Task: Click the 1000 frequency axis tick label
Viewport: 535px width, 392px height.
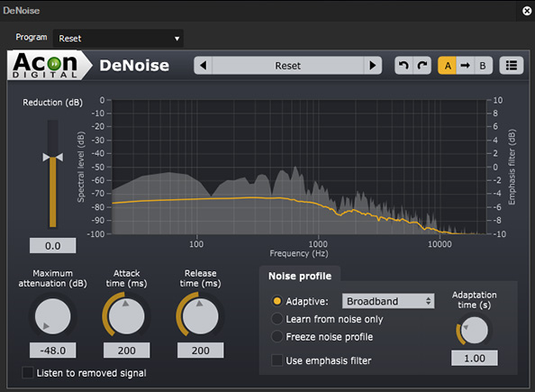Action: click(318, 244)
